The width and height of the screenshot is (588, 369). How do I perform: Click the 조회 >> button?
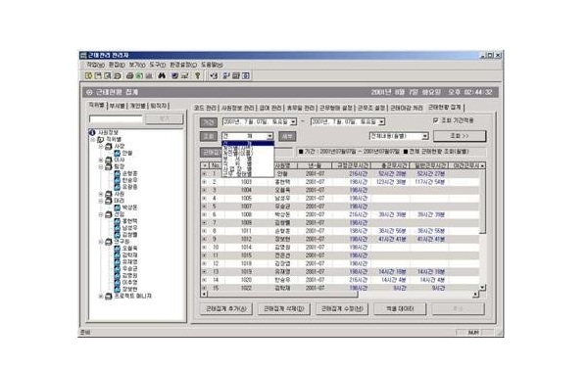(x=460, y=136)
